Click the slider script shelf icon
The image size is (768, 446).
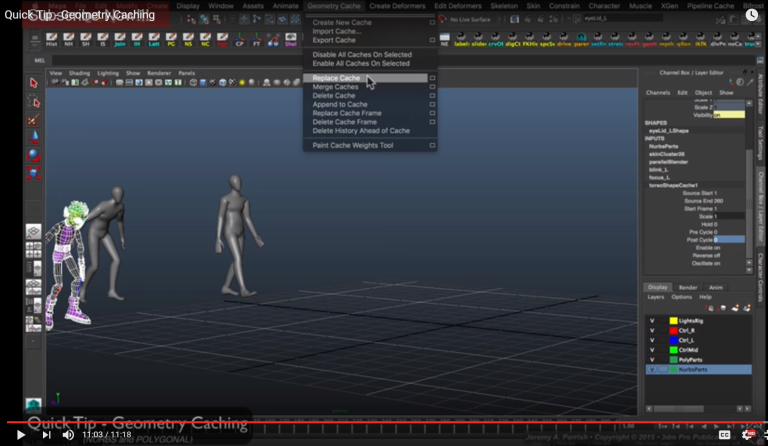point(479,40)
